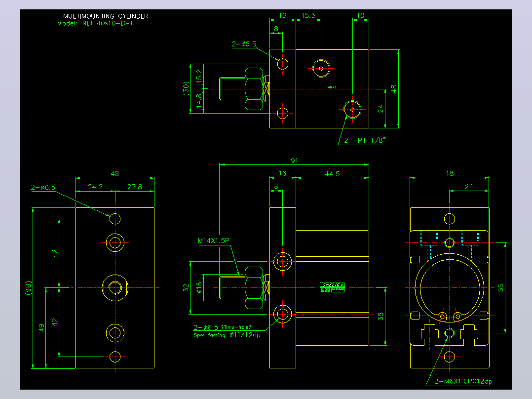Click the 2-M6X1.0PX12dp annotation
Screen dimensions: 532x399
coord(463,381)
